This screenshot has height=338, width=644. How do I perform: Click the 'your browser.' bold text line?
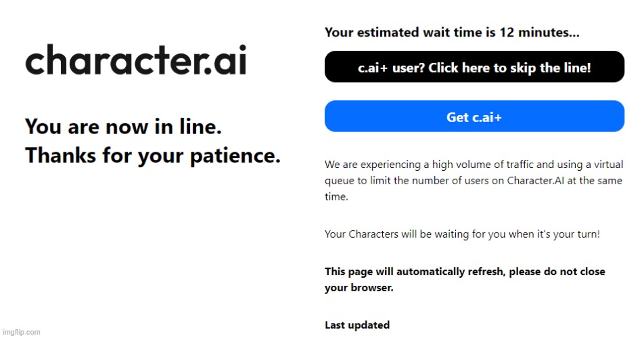click(x=359, y=287)
